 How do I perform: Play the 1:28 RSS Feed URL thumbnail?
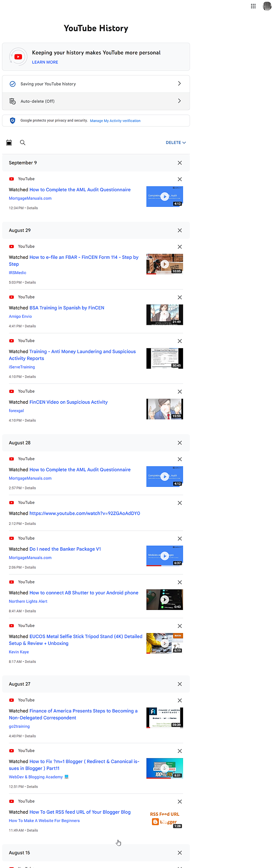click(164, 818)
